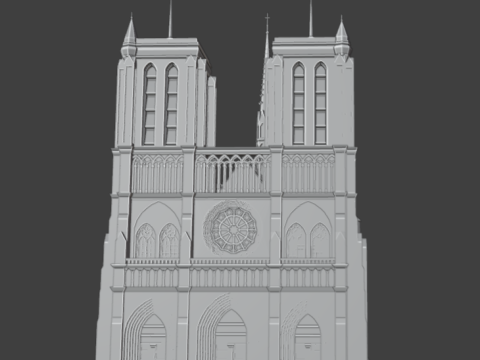Pick the left bell tower's pointed corner turret
Image resolution: width=480 pixels, height=360 pixels.
coord(130,36)
